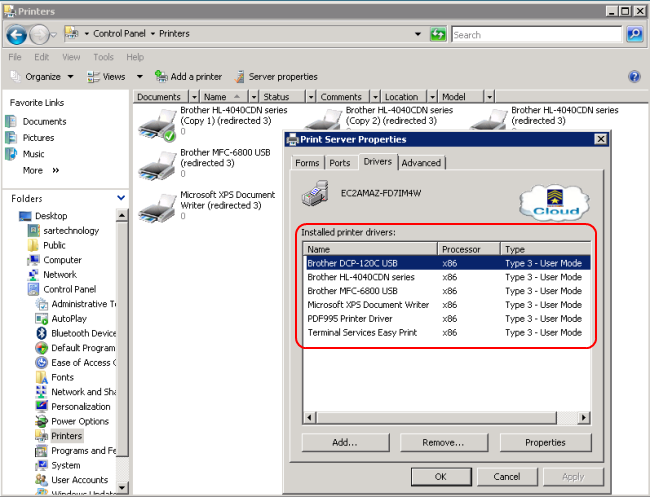Refresh the Printers view via green arrows icon
The height and width of the screenshot is (497, 650).
coord(438,34)
